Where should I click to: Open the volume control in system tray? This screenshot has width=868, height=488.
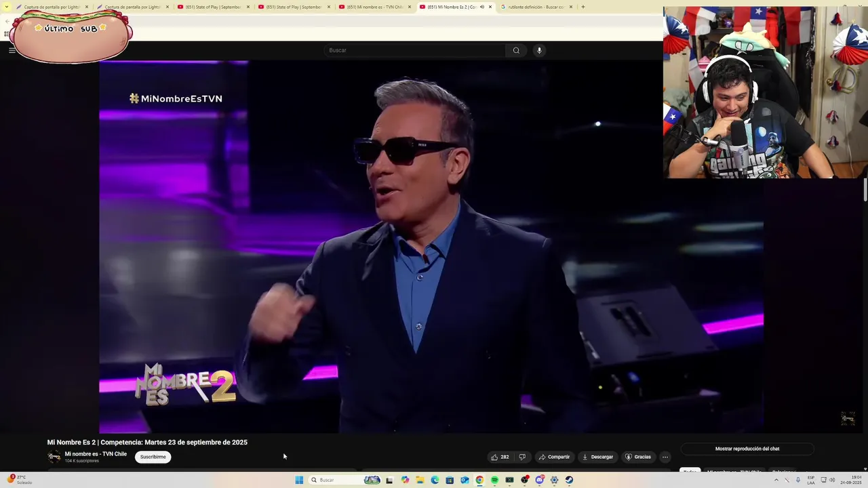(832, 480)
